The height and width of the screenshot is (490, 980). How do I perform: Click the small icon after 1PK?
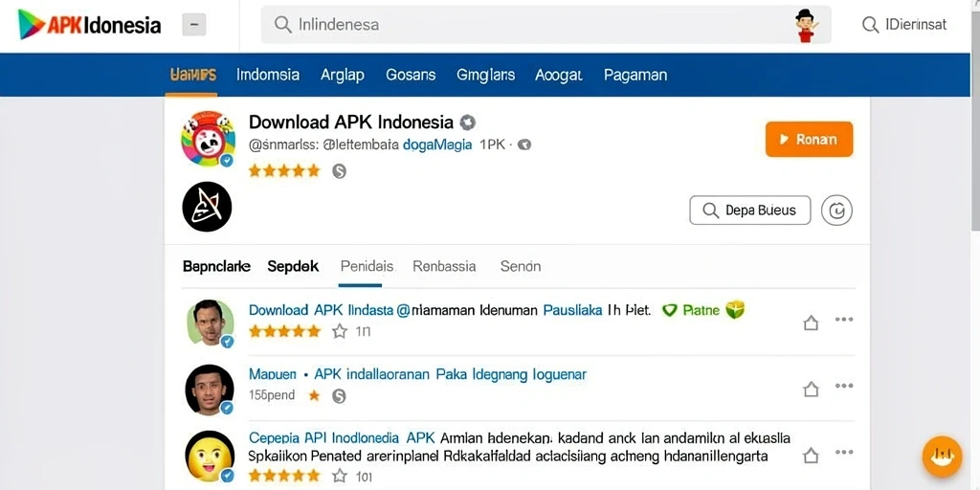pyautogui.click(x=525, y=145)
